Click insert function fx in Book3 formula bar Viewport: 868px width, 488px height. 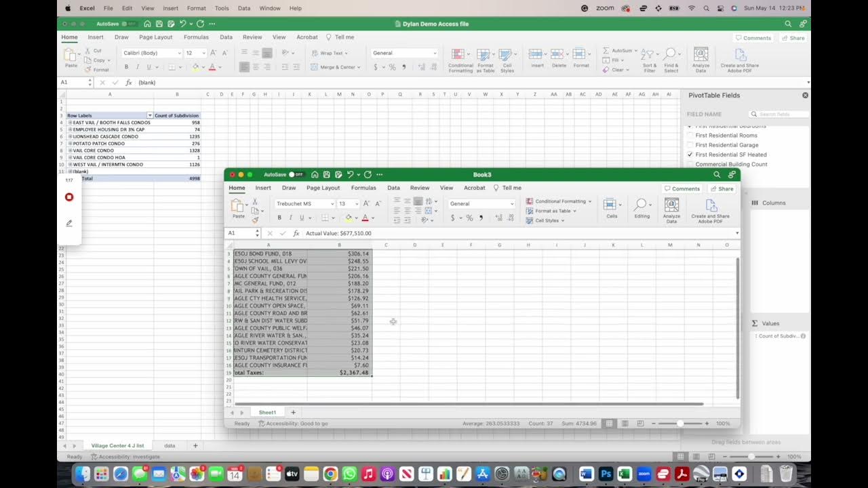(296, 233)
